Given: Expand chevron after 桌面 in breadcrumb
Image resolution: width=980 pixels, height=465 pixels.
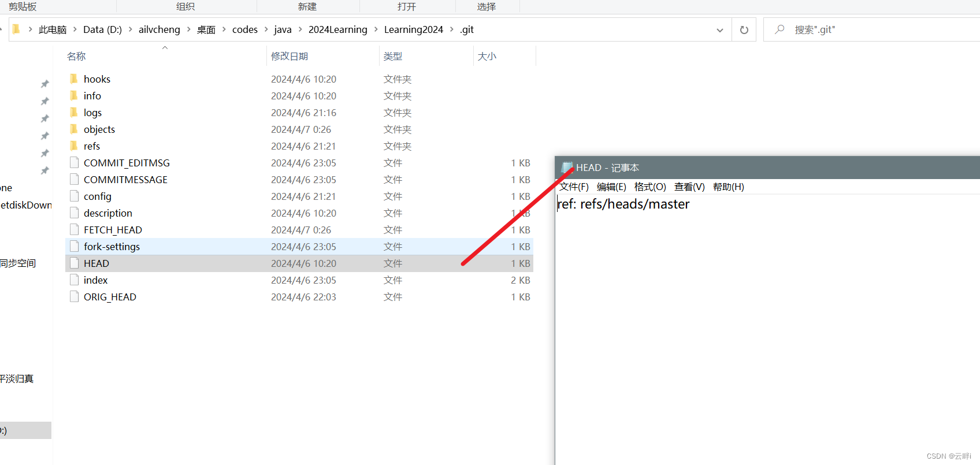Looking at the screenshot, I should tap(224, 29).
